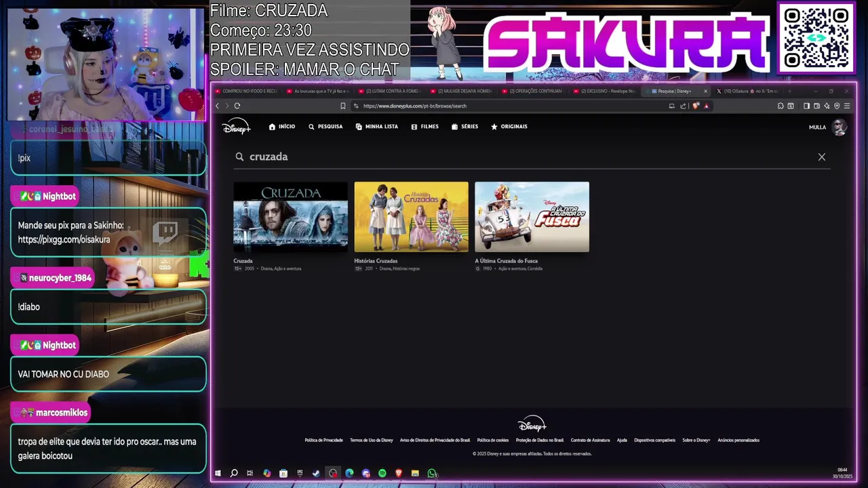Reload the page with the refresh icon
Viewport: 868px width, 488px height.
pos(237,106)
